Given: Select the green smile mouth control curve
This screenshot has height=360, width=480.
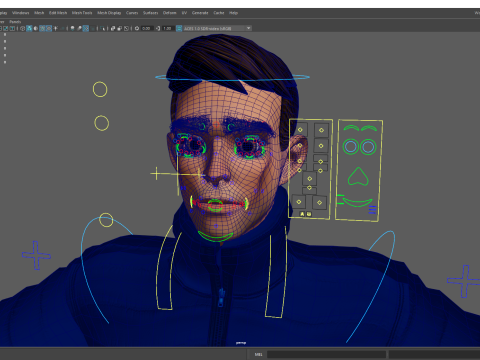Looking at the screenshot, I should tap(358, 202).
